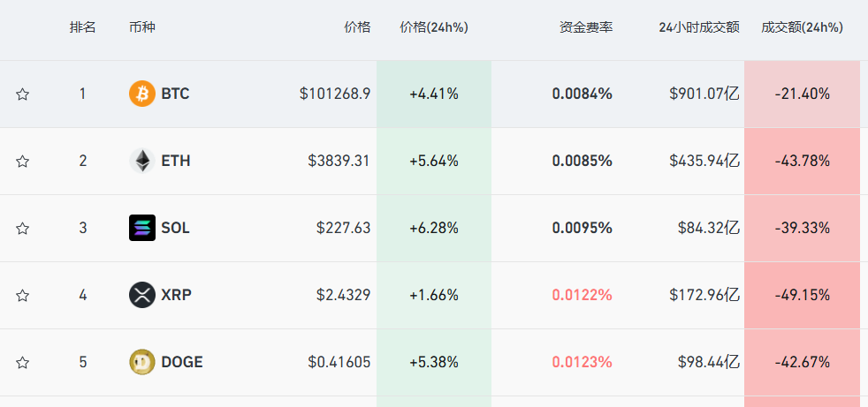Sort by 24小时成交额 column header
868x407 pixels.
(x=698, y=27)
